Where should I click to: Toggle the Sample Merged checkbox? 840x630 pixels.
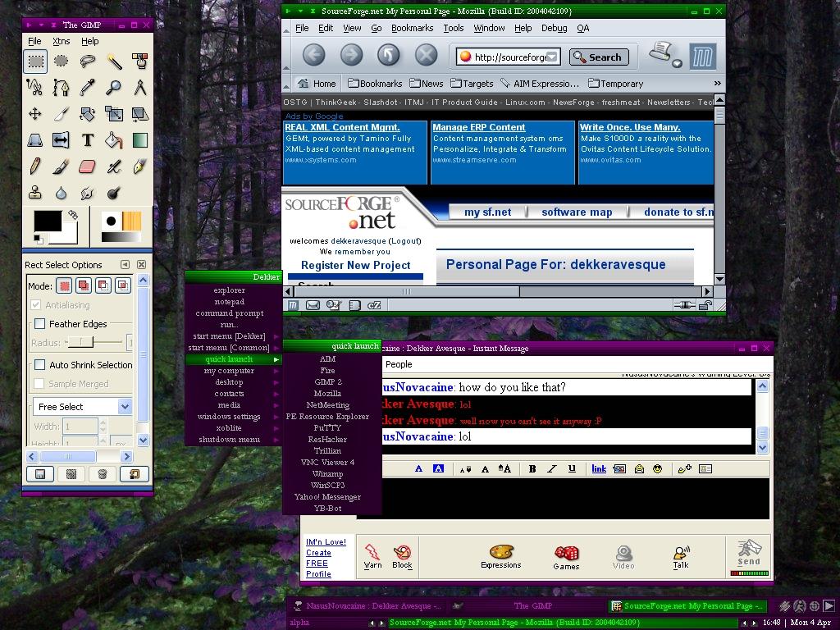pyautogui.click(x=39, y=384)
